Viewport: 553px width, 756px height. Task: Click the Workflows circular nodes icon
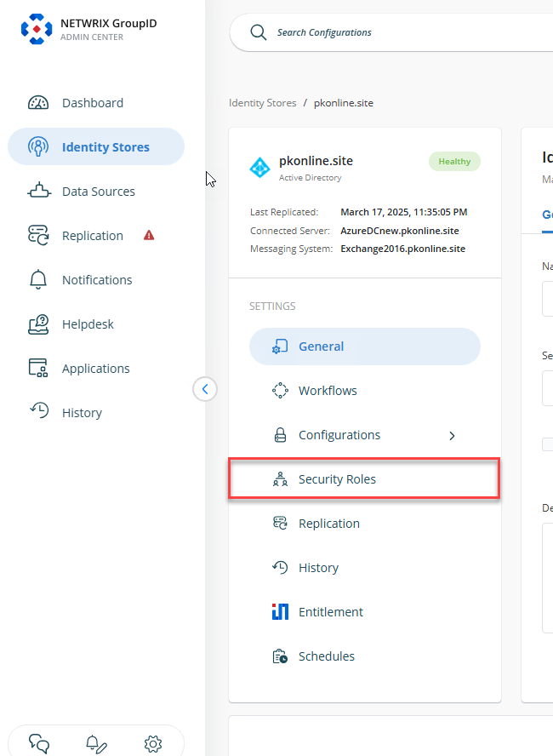point(280,391)
